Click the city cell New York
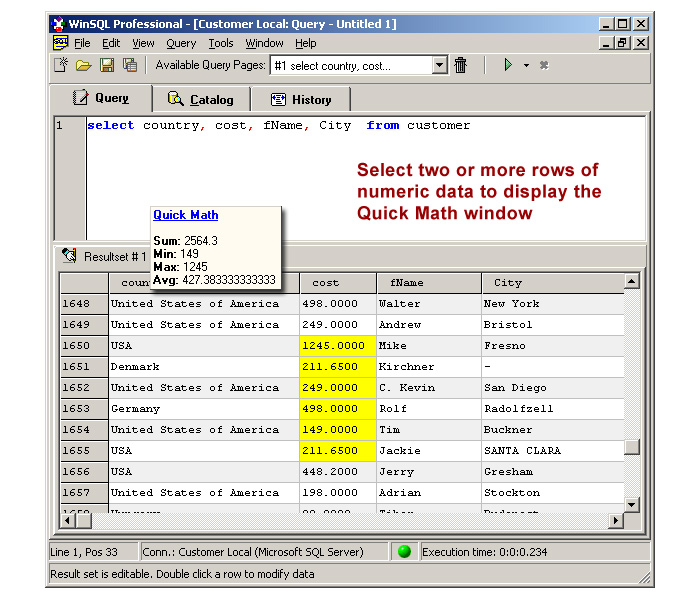This screenshot has height=600, width=700. (x=553, y=304)
